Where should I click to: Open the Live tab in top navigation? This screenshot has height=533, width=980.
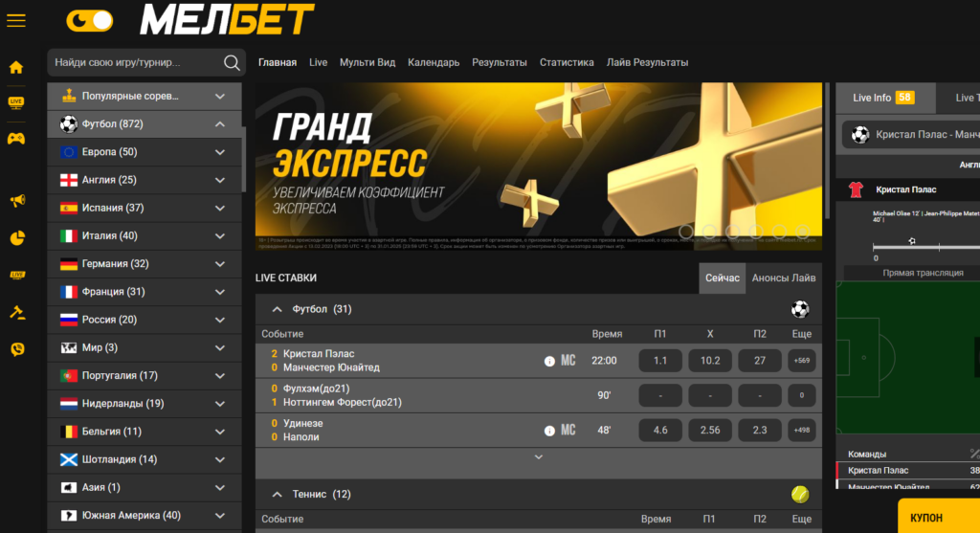[318, 62]
